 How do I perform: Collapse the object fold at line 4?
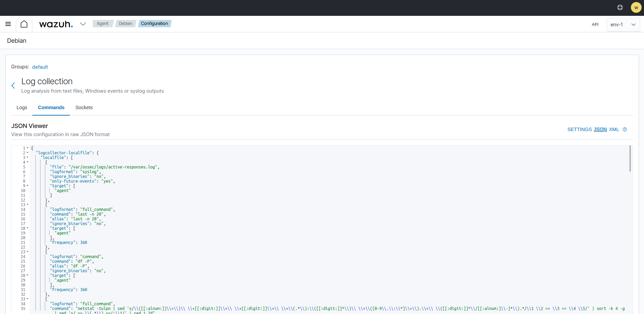pos(28,162)
